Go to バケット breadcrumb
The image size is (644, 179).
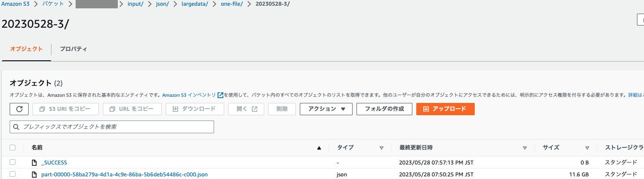pos(53,4)
